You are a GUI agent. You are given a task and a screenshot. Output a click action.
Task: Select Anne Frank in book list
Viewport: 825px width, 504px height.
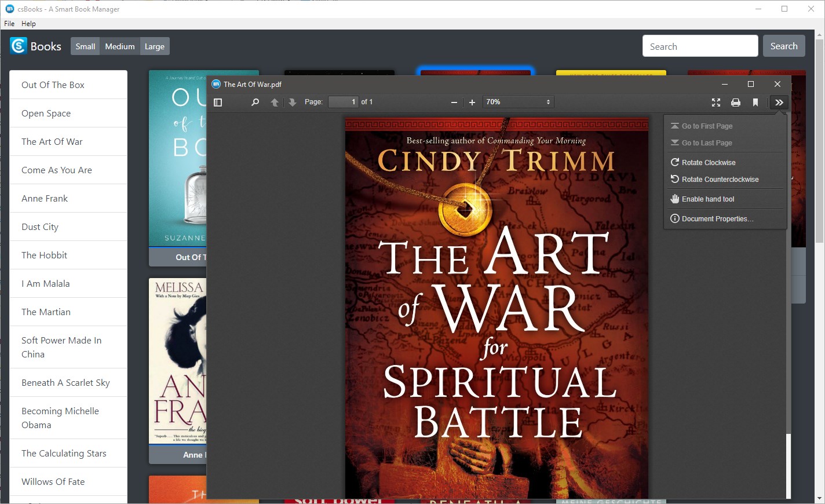[68, 199]
